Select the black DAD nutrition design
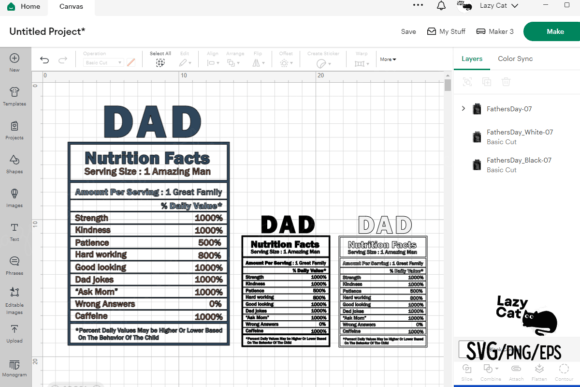This screenshot has height=387, width=580. point(286,281)
